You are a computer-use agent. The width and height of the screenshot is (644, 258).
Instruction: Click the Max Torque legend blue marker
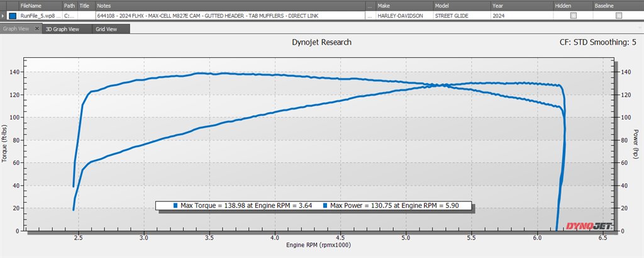(175, 206)
